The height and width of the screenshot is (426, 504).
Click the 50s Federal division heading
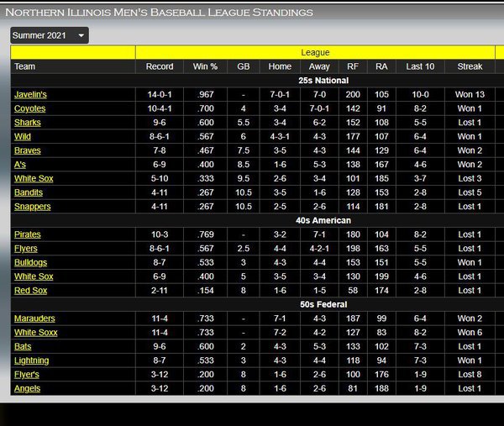tap(323, 304)
